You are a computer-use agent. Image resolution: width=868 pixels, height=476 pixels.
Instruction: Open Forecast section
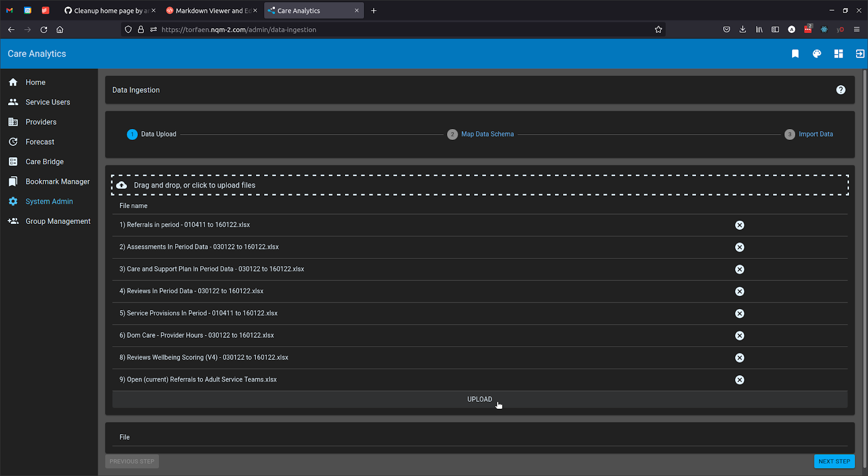[x=49, y=142]
